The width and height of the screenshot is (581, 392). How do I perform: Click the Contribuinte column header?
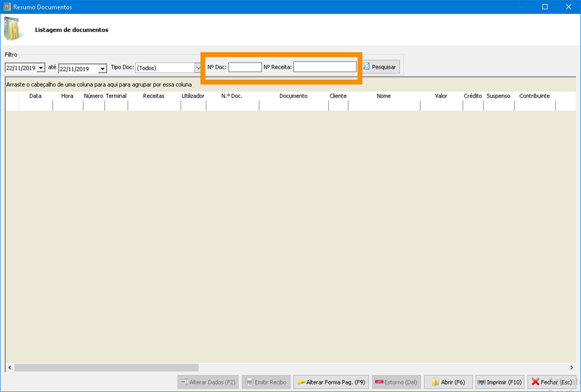click(x=534, y=96)
